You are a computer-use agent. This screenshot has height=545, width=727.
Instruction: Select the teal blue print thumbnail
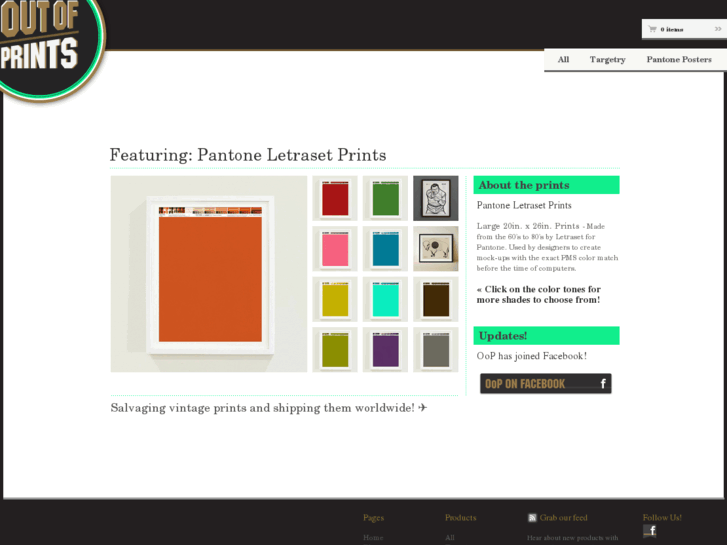pyautogui.click(x=385, y=249)
